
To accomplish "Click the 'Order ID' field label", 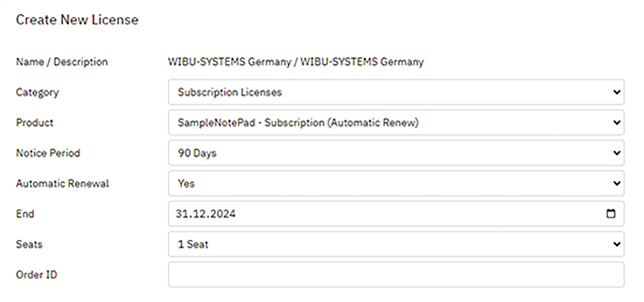I will [36, 275].
